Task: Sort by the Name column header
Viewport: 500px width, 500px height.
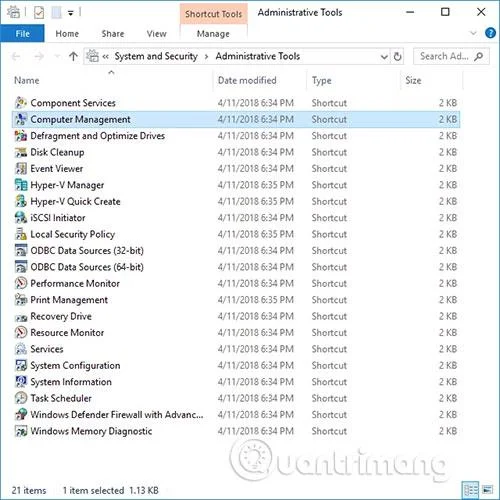Action: pyautogui.click(x=27, y=80)
